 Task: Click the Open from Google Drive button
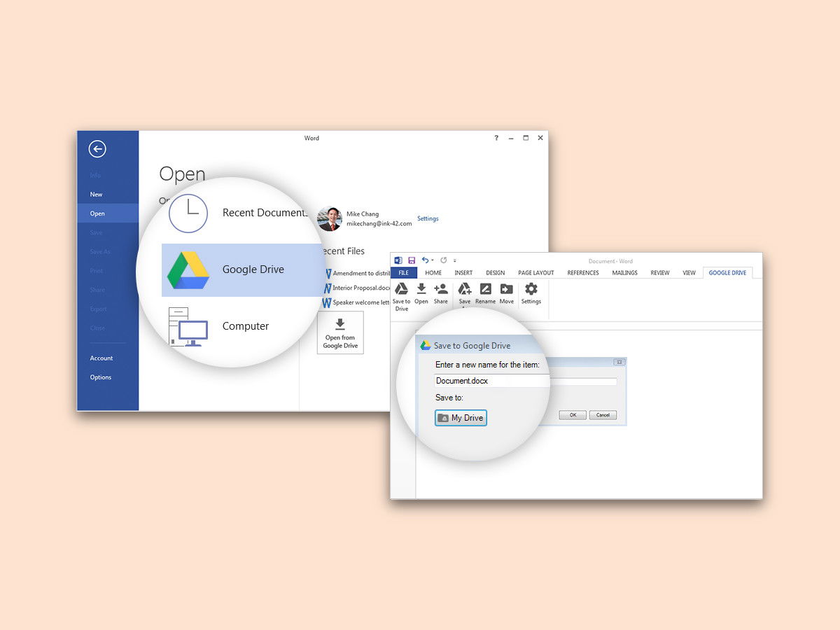(x=340, y=332)
